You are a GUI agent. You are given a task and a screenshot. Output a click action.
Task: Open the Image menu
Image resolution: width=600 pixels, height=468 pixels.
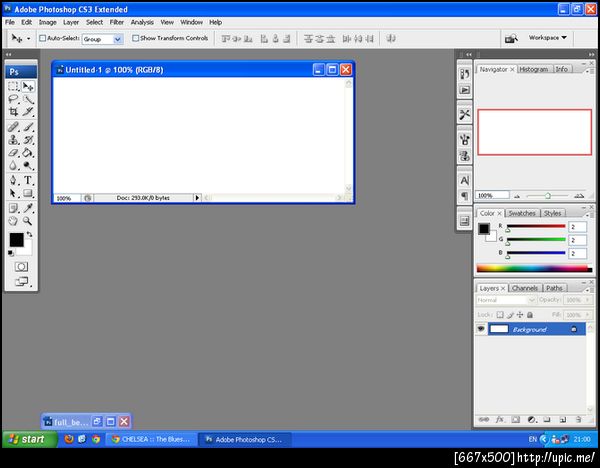click(x=47, y=22)
